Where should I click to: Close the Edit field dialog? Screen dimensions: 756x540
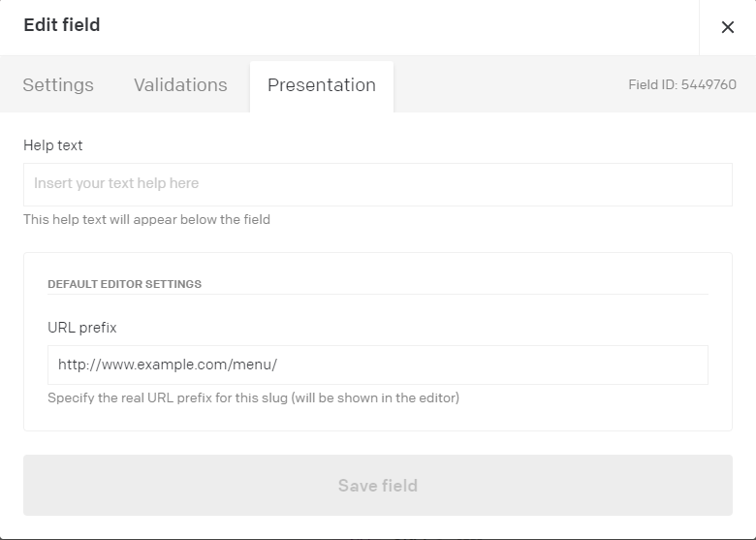click(728, 27)
